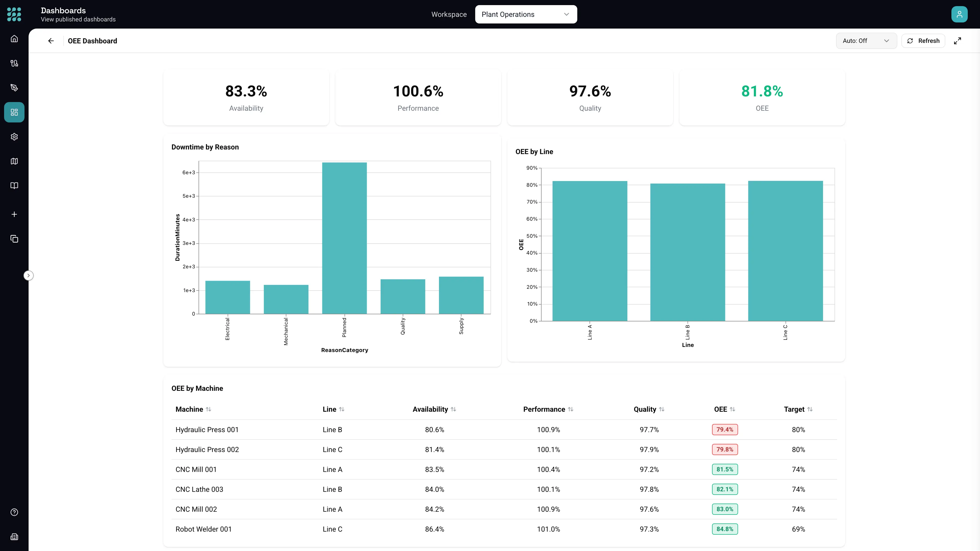Click the red 79.4% OEE badge
This screenshot has height=551, width=980.
(725, 430)
